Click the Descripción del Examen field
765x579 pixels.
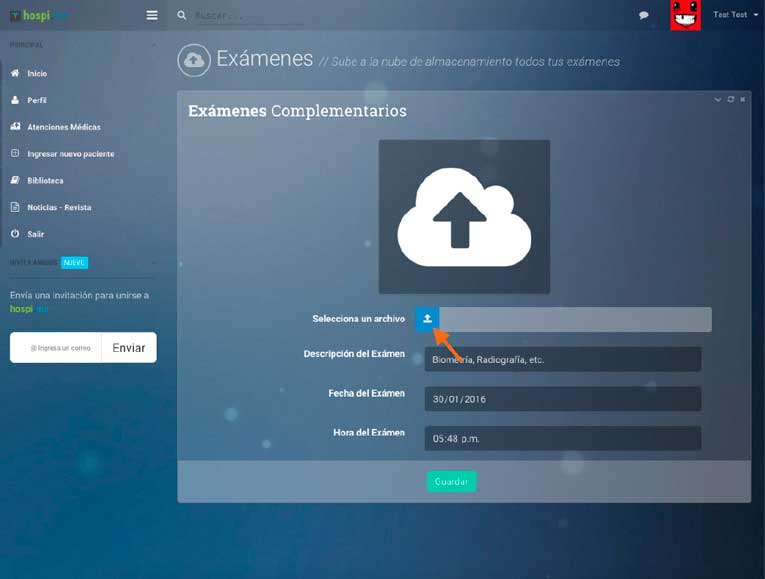tap(562, 359)
